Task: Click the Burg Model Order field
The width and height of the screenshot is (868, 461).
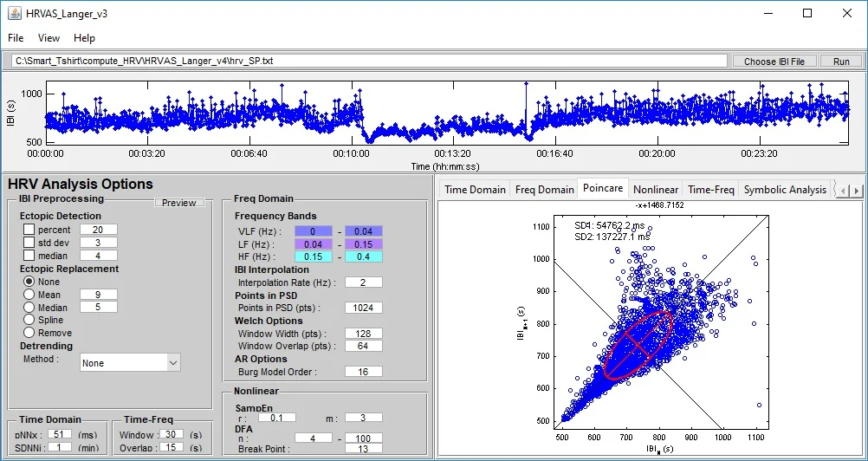Action: tap(363, 372)
